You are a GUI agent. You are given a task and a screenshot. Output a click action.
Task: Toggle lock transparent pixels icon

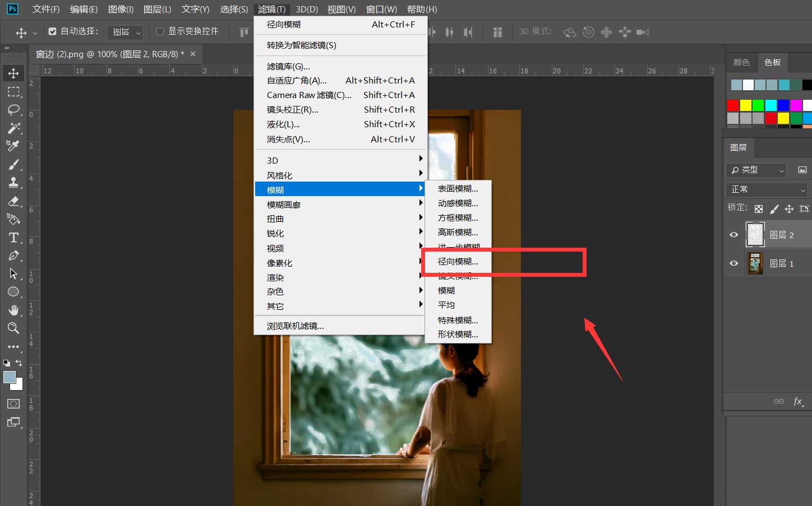pos(759,209)
